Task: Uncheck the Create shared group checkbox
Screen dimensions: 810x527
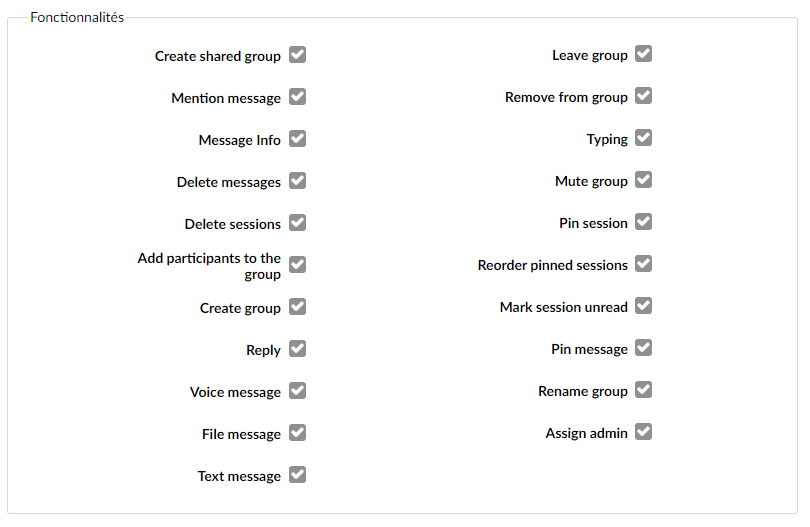Action: pos(298,55)
